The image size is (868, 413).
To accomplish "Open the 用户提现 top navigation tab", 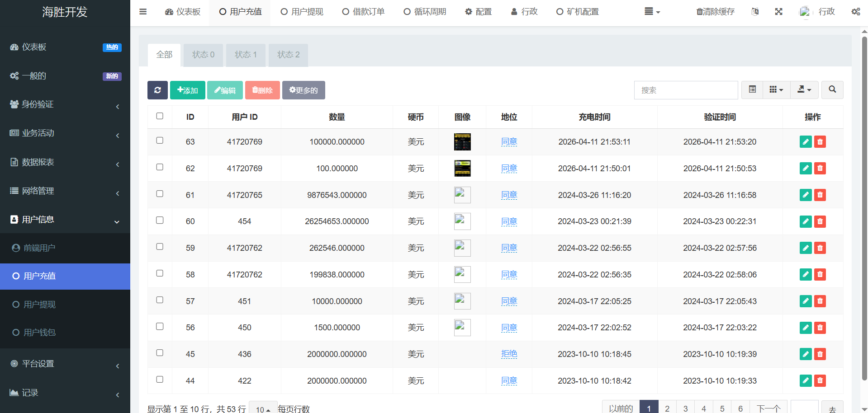I will click(x=302, y=12).
